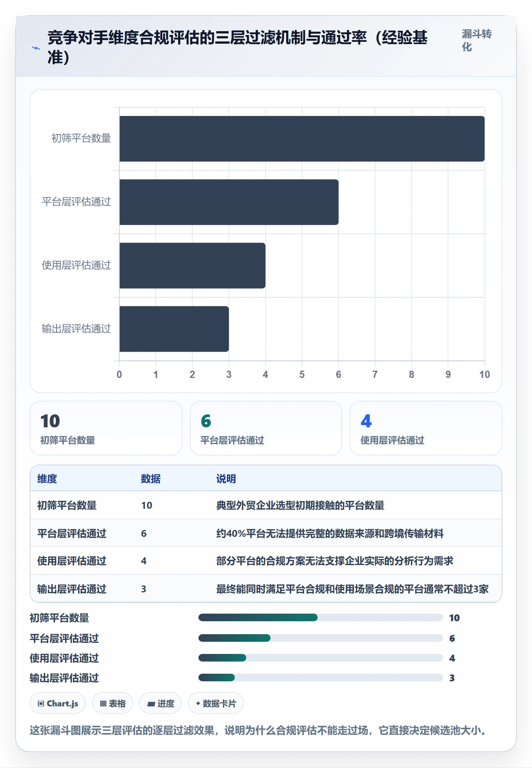Select the 数据卡片 chip
The image size is (532, 768).
(216, 703)
